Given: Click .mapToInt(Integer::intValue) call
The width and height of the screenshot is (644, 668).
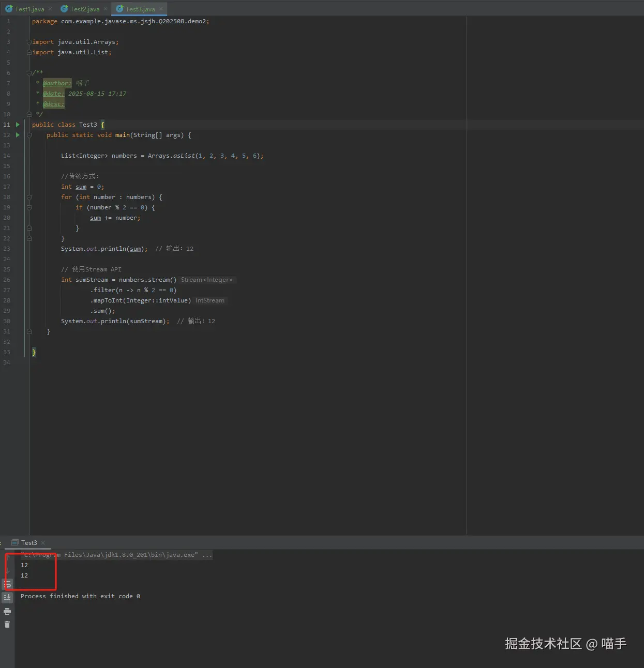Looking at the screenshot, I should click(141, 300).
